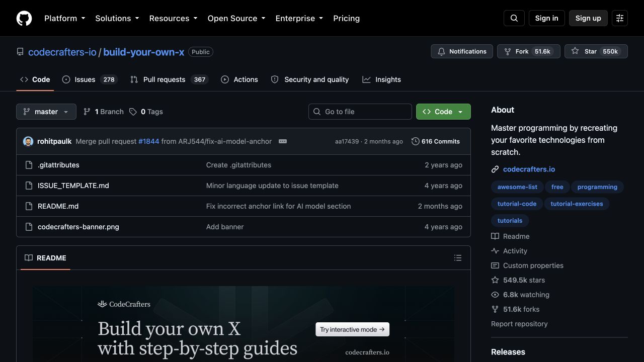Open the search magnifier button
Viewport: 644px width, 362px height.
click(x=514, y=18)
